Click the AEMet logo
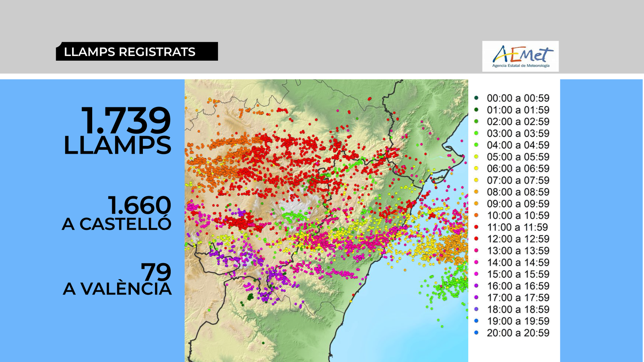This screenshot has height=362, width=644. pos(520,56)
